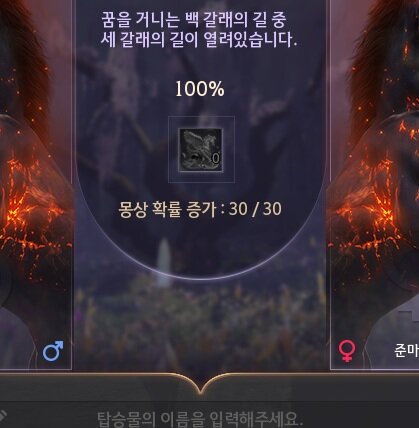This screenshot has height=428, width=419.
Task: Select the male horse portrait panel
Action: tap(36, 185)
